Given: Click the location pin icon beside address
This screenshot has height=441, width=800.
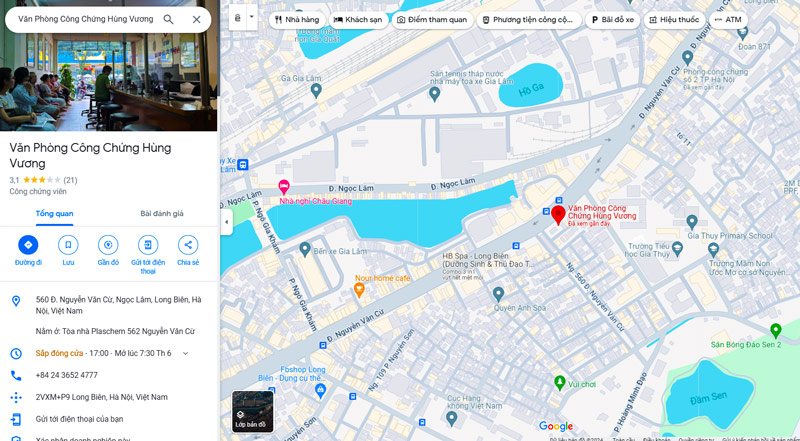Looking at the screenshot, I should point(16,301).
